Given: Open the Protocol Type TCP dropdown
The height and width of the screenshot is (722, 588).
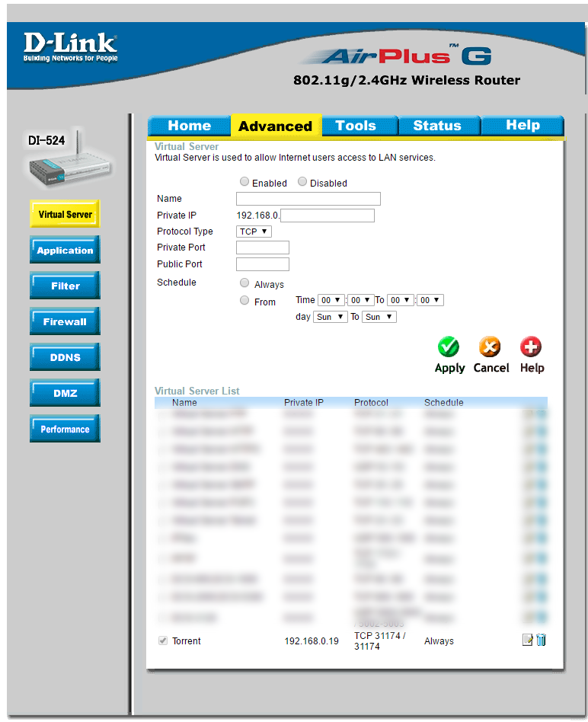Looking at the screenshot, I should pyautogui.click(x=254, y=232).
